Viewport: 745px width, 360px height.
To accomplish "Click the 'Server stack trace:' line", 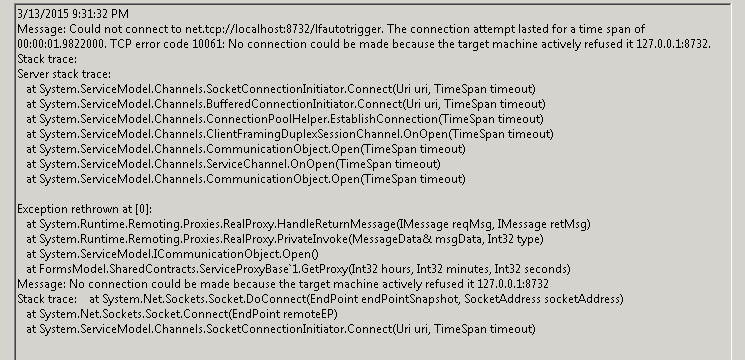I will click(x=64, y=74).
